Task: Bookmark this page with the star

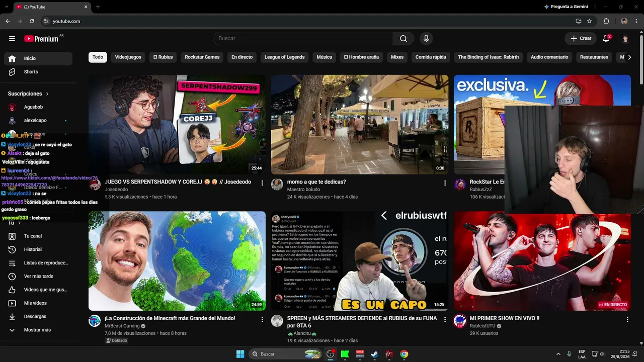Action: (x=589, y=21)
